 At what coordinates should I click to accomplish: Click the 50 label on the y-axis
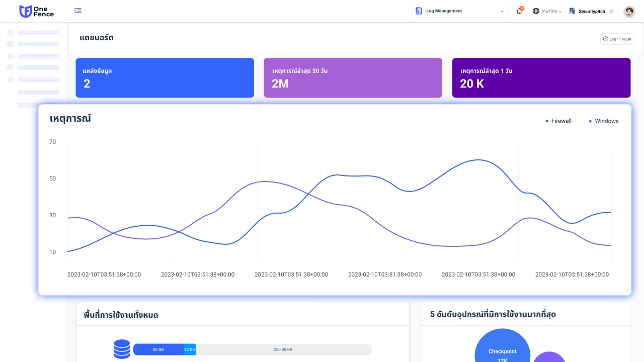[53, 178]
